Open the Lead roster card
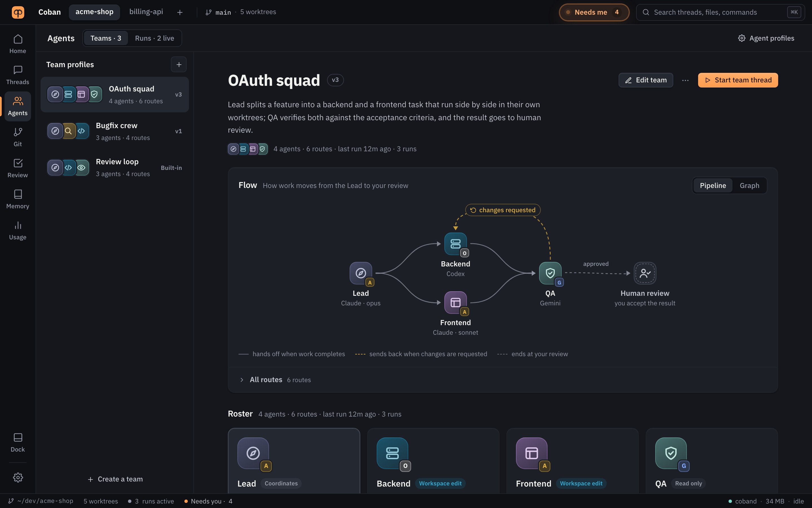Viewport: 812px width, 508px height. [x=294, y=461]
